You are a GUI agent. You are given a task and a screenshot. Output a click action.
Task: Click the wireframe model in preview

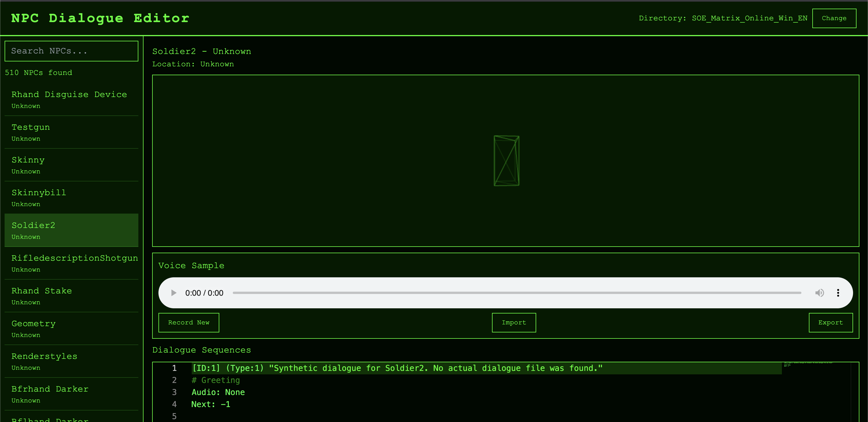pyautogui.click(x=506, y=161)
